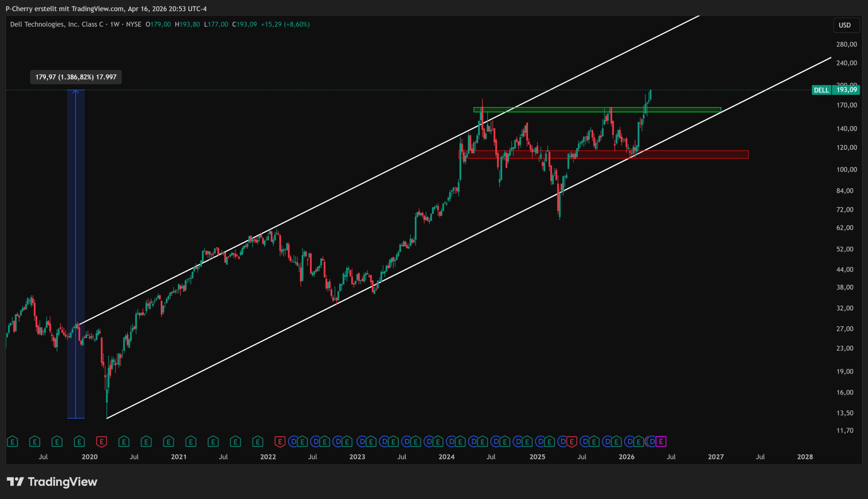Click the 2024 label on time axis
The image size is (868, 499).
coord(447,457)
